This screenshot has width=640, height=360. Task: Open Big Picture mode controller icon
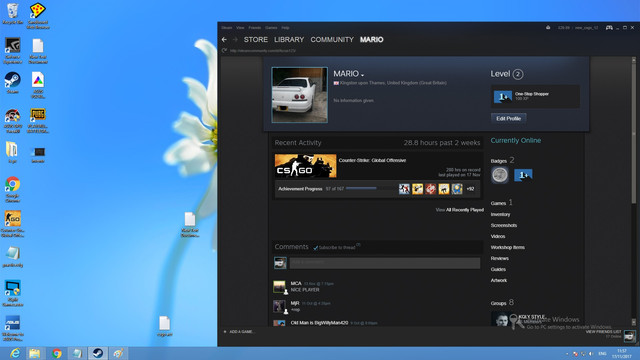point(609,27)
